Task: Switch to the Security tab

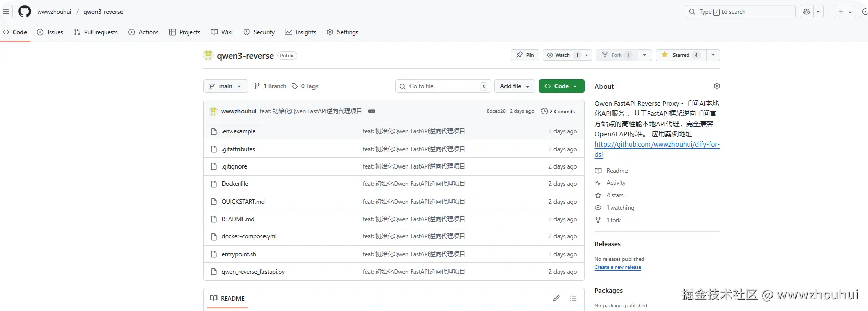Action: tap(259, 32)
